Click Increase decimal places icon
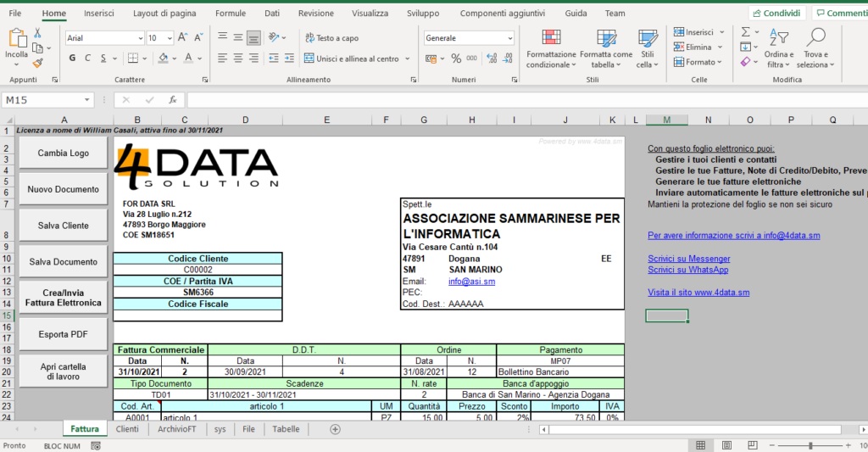The height and width of the screenshot is (452, 868). pos(492,59)
